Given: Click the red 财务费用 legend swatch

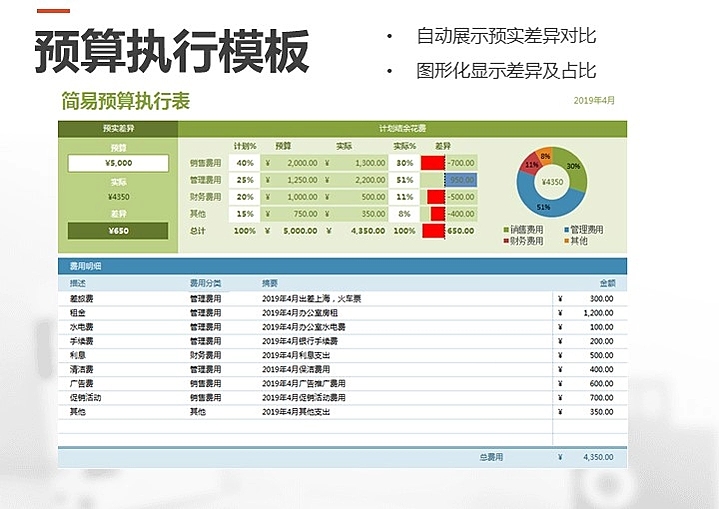Looking at the screenshot, I should [x=506, y=241].
